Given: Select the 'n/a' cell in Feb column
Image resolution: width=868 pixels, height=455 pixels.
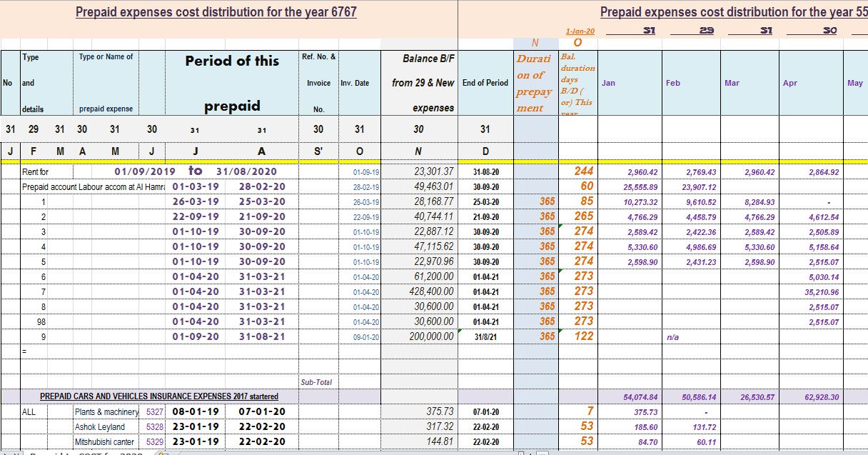Looking at the screenshot, I should [x=672, y=337].
